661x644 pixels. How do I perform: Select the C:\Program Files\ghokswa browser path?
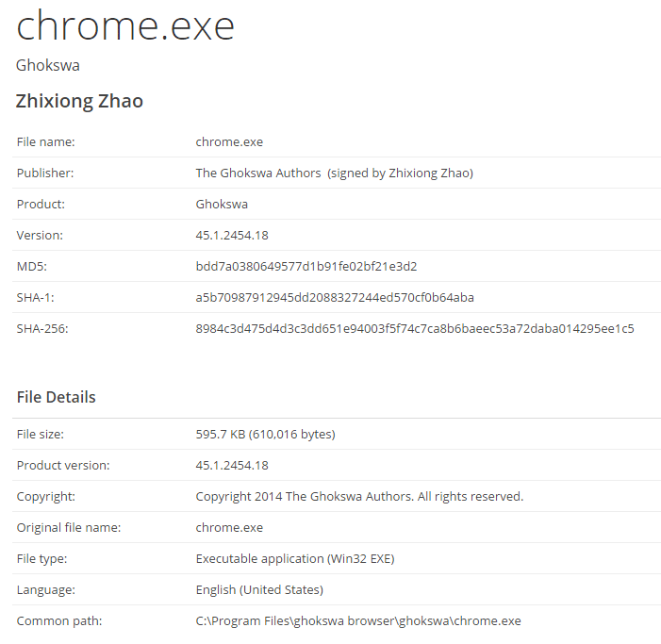pos(358,621)
